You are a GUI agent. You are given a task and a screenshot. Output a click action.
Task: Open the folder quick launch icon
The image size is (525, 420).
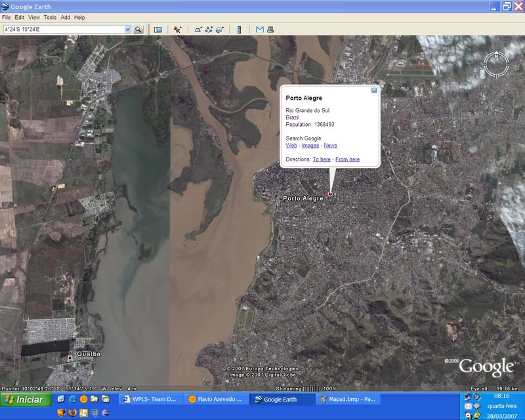click(x=94, y=399)
